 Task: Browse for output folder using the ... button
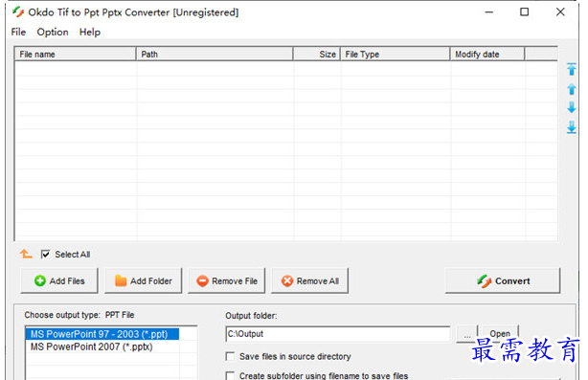pos(467,333)
